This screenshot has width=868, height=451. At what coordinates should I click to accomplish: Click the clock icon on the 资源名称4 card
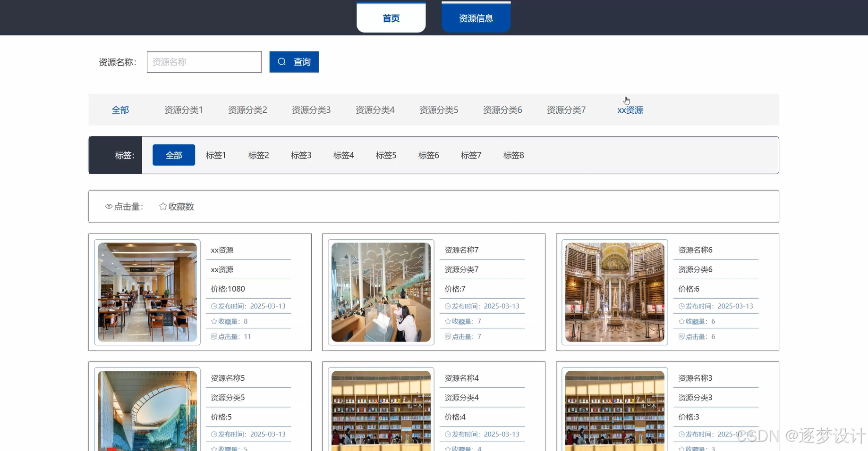[448, 434]
